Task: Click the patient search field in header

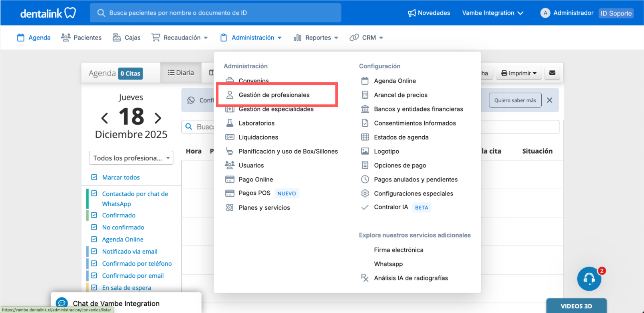Action: 216,13
